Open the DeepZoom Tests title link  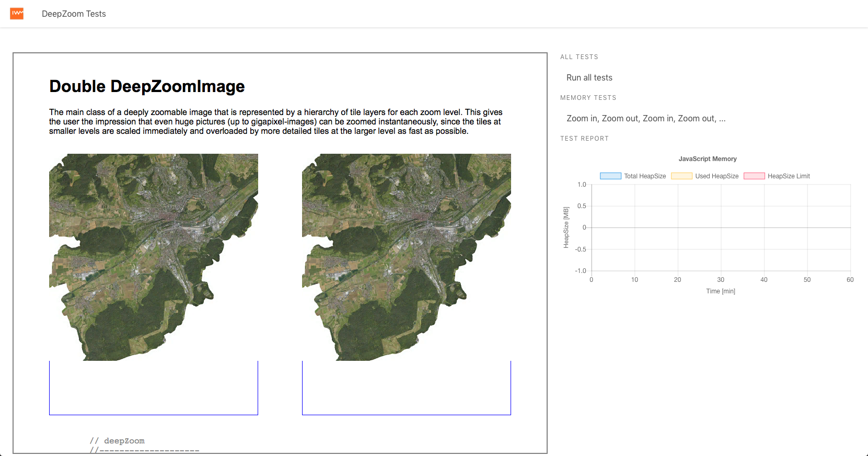point(74,14)
